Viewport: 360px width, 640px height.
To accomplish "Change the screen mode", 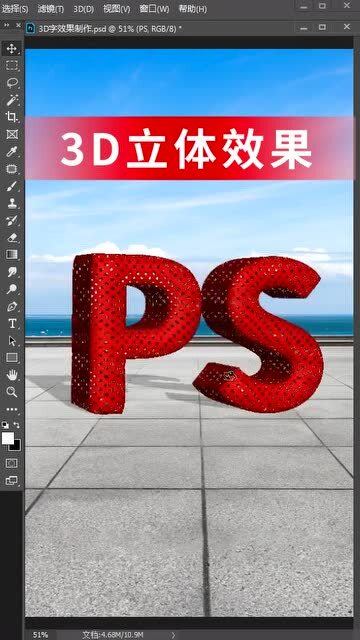I will pyautogui.click(x=12, y=480).
